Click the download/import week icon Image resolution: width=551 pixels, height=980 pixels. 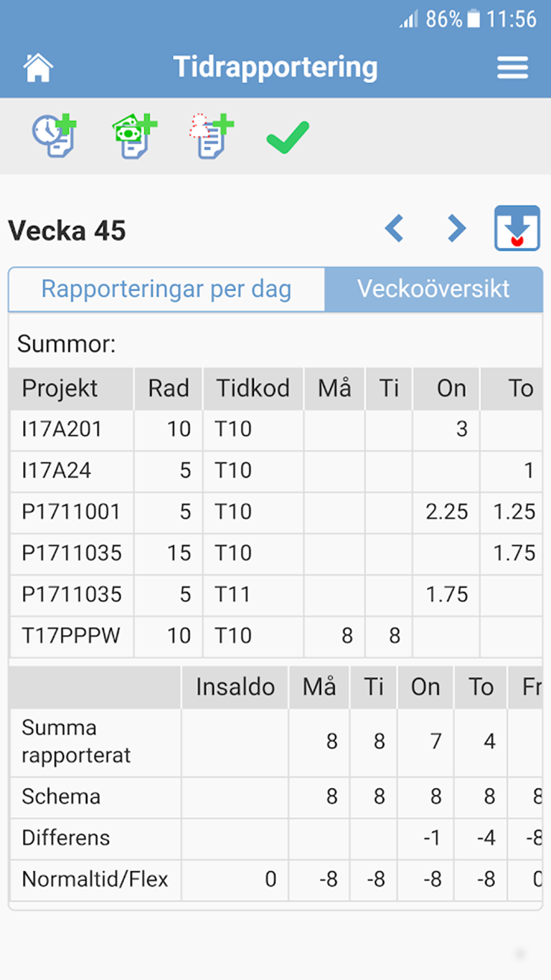(x=517, y=228)
